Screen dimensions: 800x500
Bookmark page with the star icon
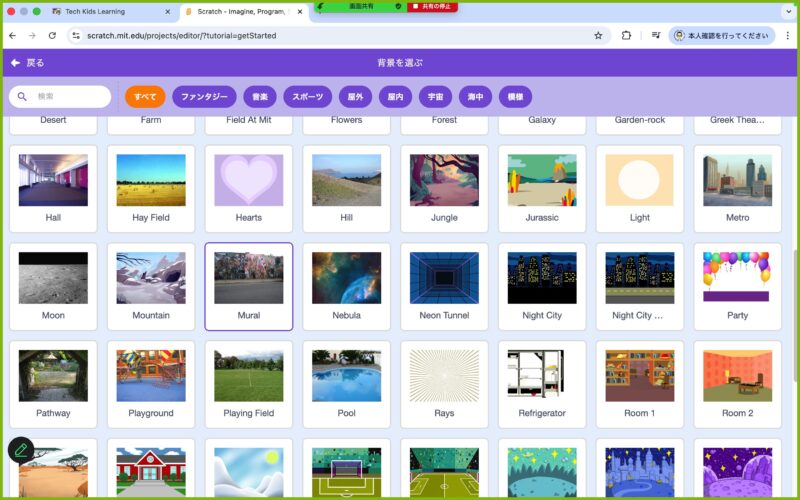pyautogui.click(x=598, y=35)
